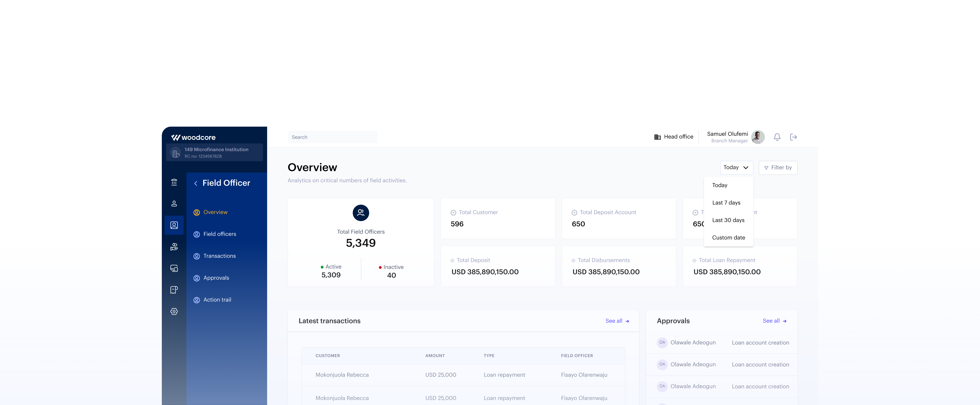Click the Inactive count 40
The height and width of the screenshot is (405, 980).
coord(391,276)
